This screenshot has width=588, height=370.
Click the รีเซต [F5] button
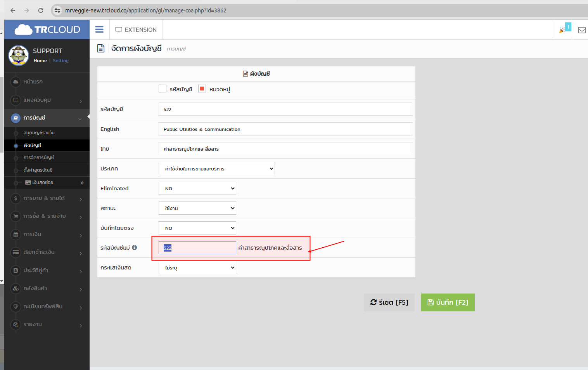tap(389, 302)
